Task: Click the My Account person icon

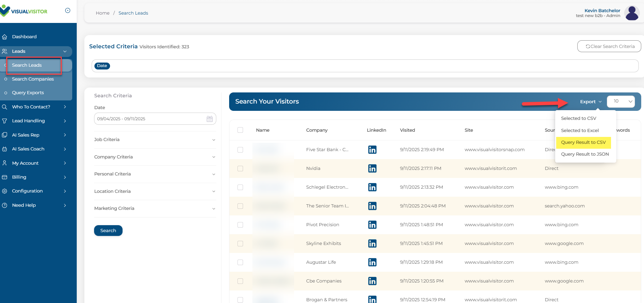Action: tap(5, 163)
